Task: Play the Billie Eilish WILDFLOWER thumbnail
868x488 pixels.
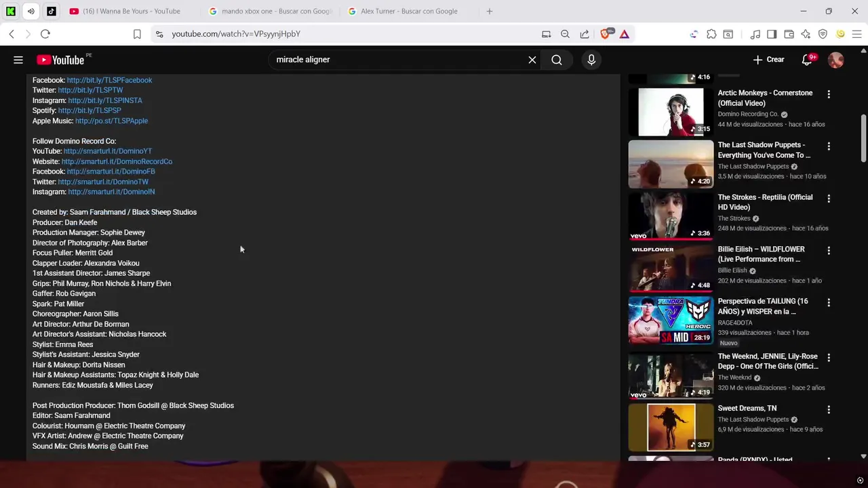Action: point(671,268)
